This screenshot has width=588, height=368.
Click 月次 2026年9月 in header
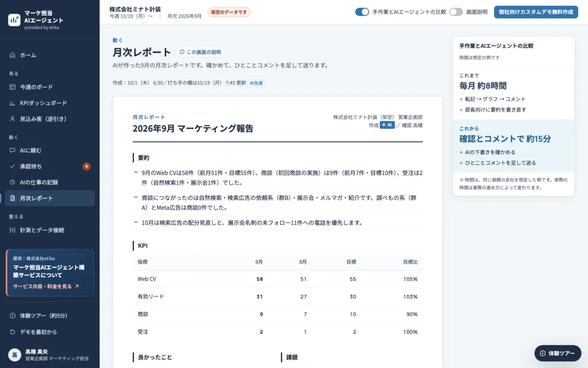tap(184, 16)
